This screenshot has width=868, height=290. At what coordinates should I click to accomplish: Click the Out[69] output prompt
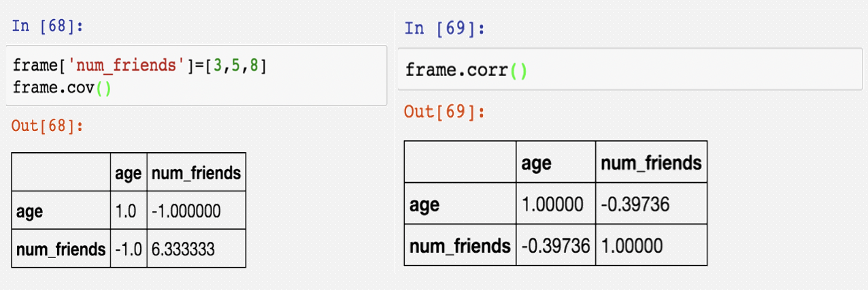(x=444, y=111)
